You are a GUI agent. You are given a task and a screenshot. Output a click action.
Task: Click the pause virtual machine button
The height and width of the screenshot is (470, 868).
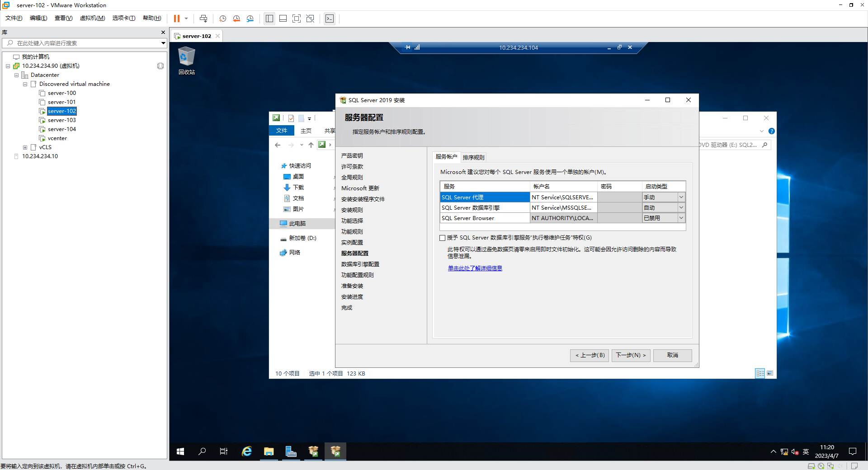pos(176,19)
